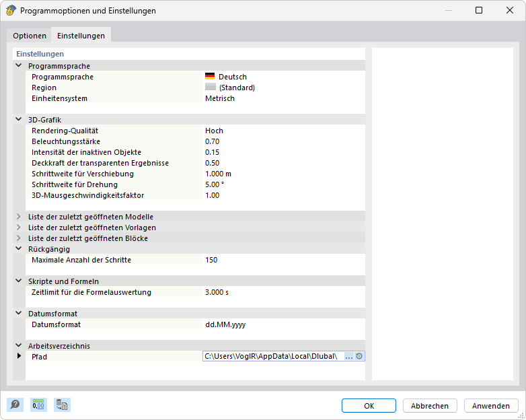Expand Liste der zuletzt geöffneten Vorlagen
Viewport: 526px width, 420px height.
pyautogui.click(x=19, y=228)
